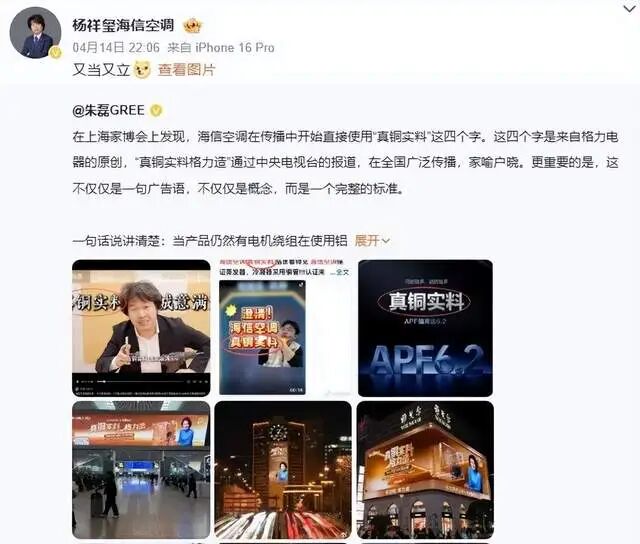640x544 pixels.
Task: Open the post options chevron at top right
Action: [x=630, y=9]
